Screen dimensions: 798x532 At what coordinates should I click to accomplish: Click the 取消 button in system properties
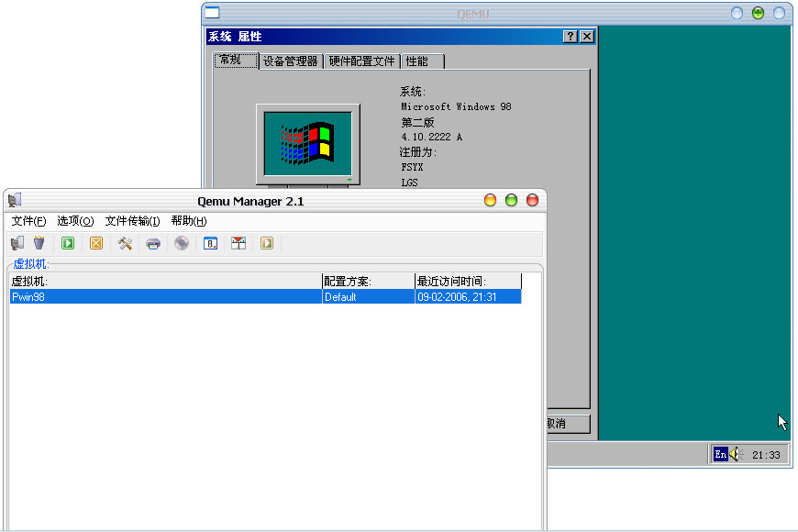568,424
